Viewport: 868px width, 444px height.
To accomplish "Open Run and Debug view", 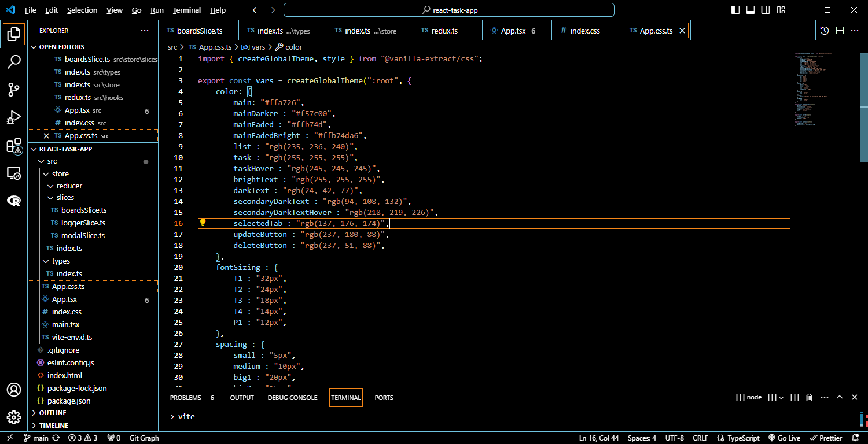I will point(14,117).
